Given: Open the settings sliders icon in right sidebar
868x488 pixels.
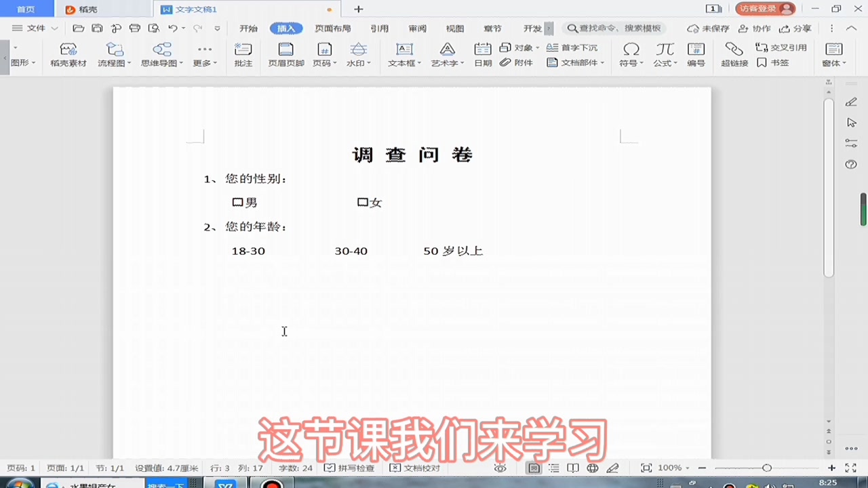Looking at the screenshot, I should (x=851, y=143).
